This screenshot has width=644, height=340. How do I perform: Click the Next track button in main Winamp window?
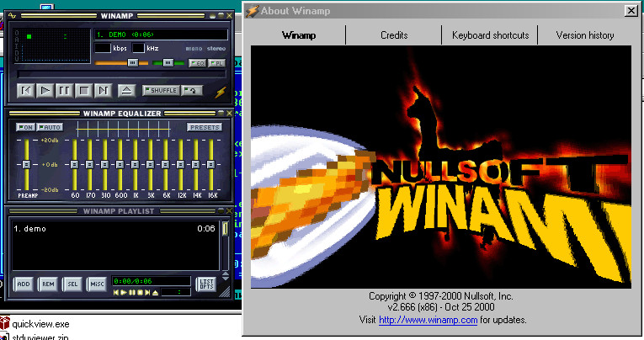(x=103, y=90)
